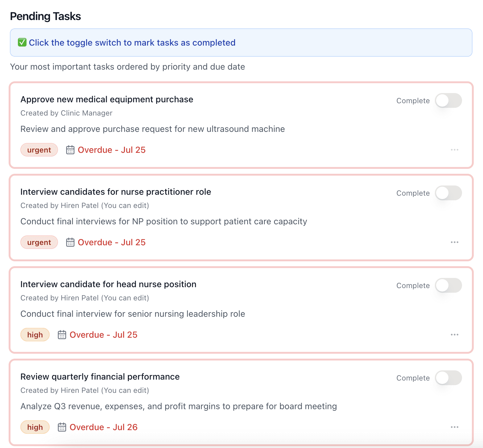Show options menu for quarterly financial review
483x448 pixels.
click(454, 427)
